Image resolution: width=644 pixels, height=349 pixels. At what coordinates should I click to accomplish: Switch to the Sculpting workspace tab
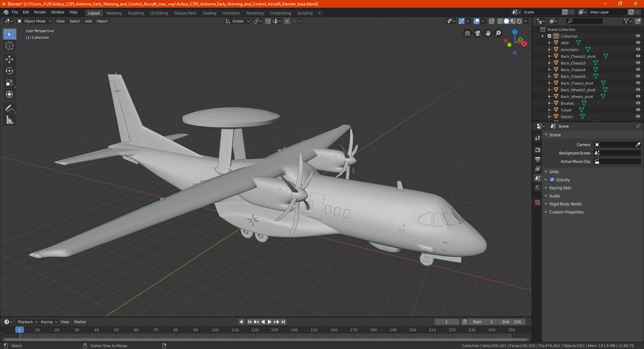click(x=136, y=13)
